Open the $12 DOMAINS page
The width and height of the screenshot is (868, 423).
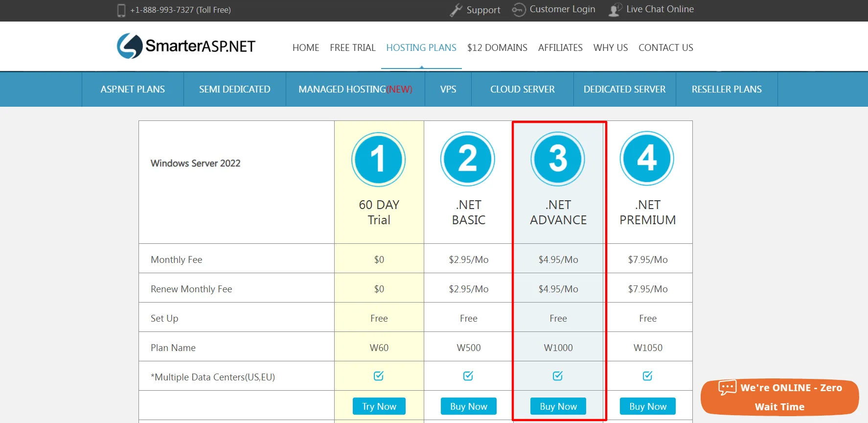tap(497, 47)
